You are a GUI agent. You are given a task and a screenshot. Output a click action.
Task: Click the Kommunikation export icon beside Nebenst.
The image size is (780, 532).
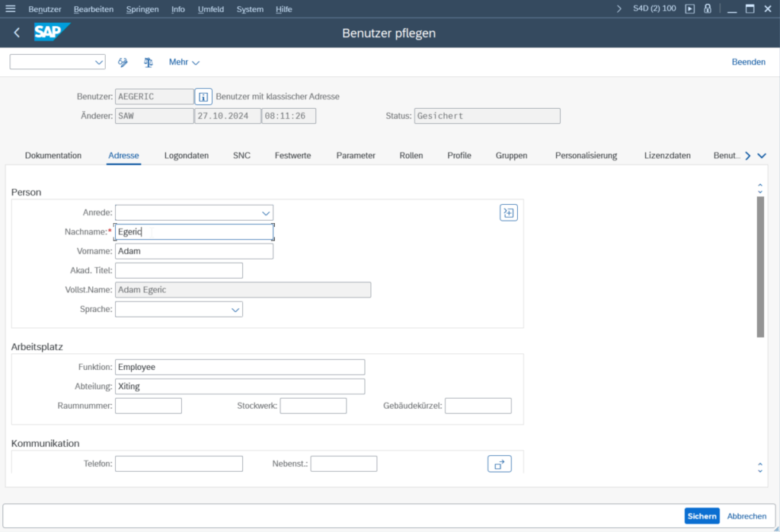coord(500,464)
